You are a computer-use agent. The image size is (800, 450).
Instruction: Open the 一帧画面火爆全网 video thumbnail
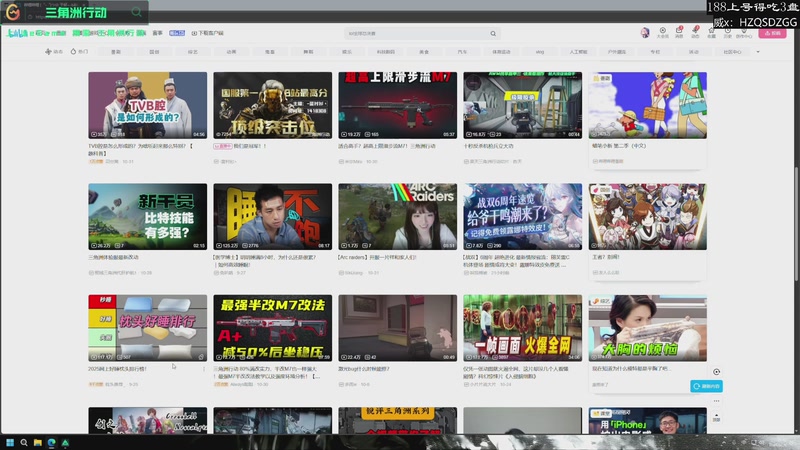[x=522, y=328]
